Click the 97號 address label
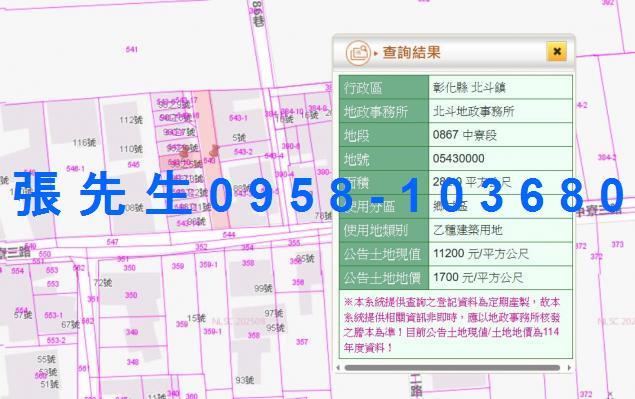This screenshot has width=635, height=399. [274, 313]
